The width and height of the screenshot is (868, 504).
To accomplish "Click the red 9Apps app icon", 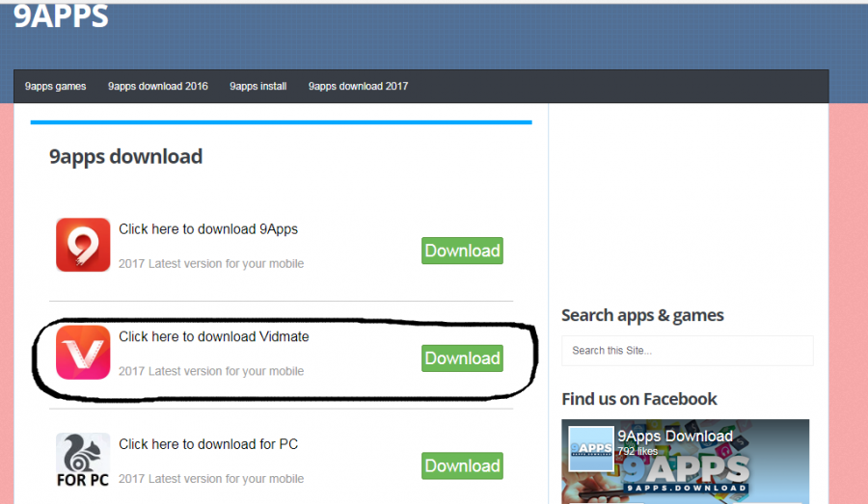I will [83, 245].
